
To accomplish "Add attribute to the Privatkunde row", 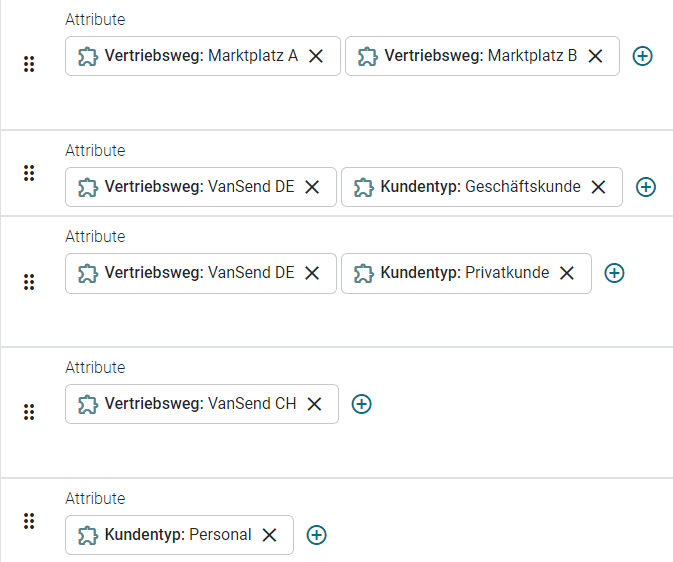I will click(615, 273).
